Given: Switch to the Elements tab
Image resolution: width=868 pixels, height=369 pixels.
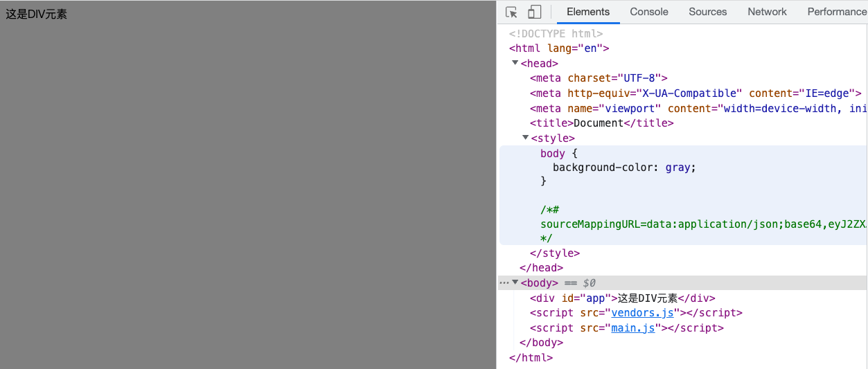Looking at the screenshot, I should [588, 12].
